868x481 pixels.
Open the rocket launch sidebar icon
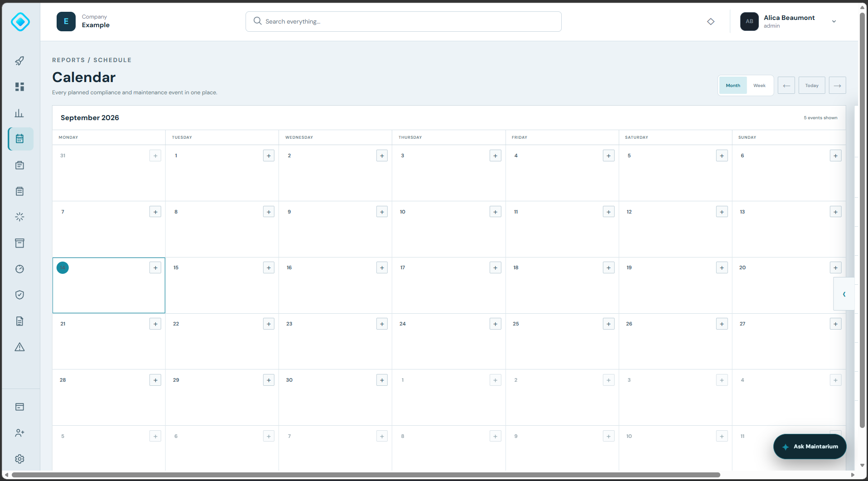pos(19,61)
